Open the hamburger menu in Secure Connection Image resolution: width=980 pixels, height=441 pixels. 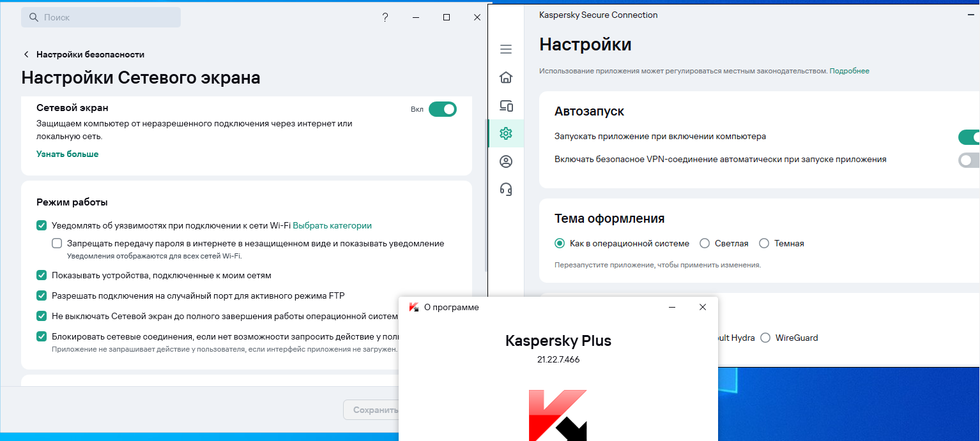click(x=506, y=49)
